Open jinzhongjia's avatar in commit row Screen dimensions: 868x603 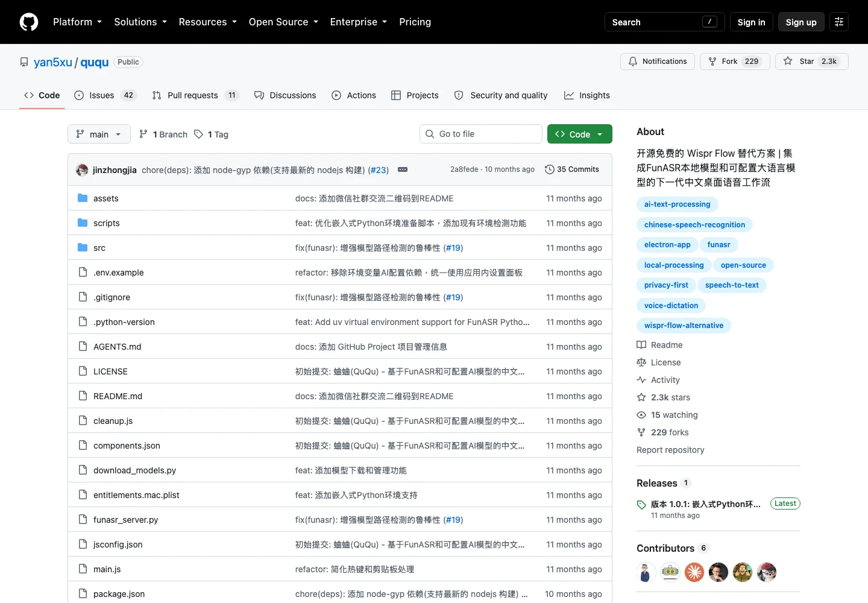(82, 170)
